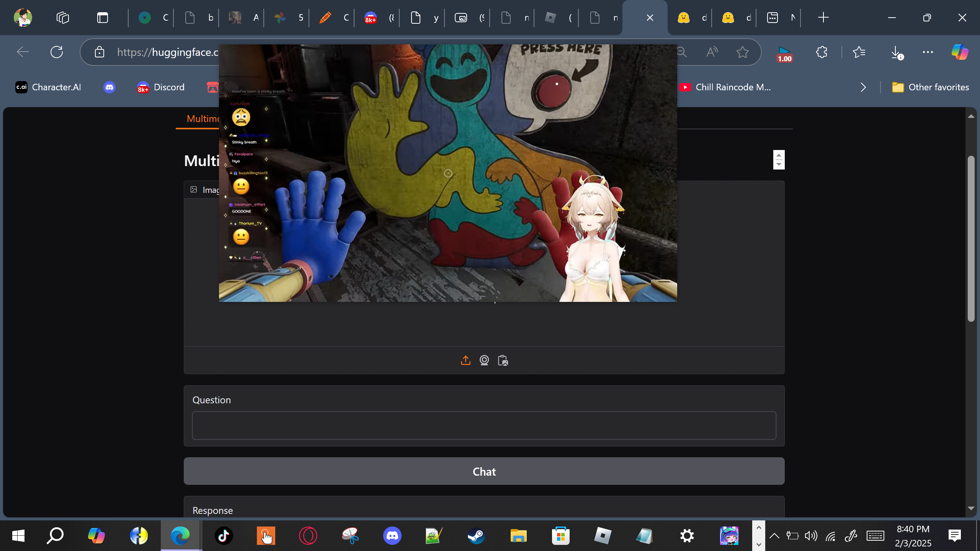
Task: Open the notification center icon
Action: coord(955,536)
